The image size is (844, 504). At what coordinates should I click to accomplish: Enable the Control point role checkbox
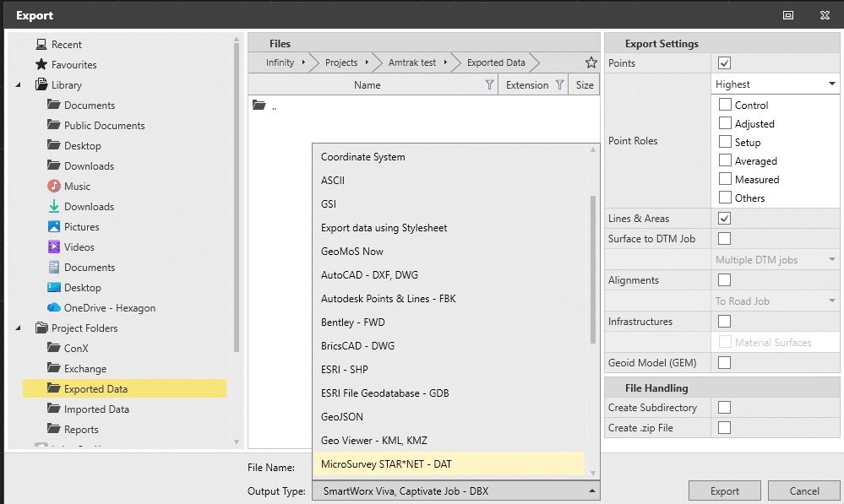(x=725, y=106)
